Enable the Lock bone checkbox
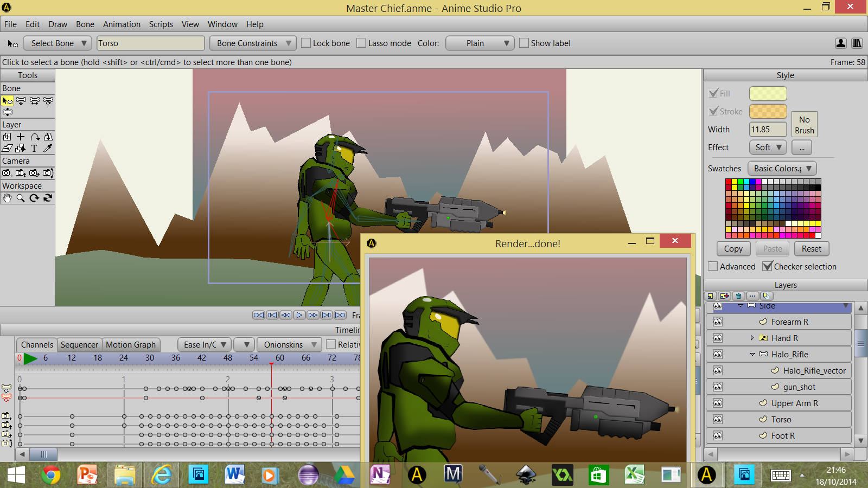Viewport: 868px width, 488px height. pyautogui.click(x=306, y=43)
